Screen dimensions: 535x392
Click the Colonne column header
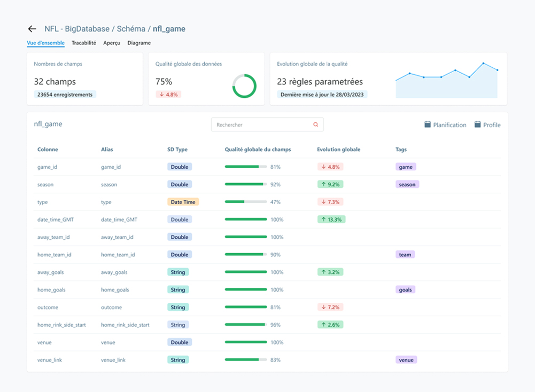[x=48, y=150]
